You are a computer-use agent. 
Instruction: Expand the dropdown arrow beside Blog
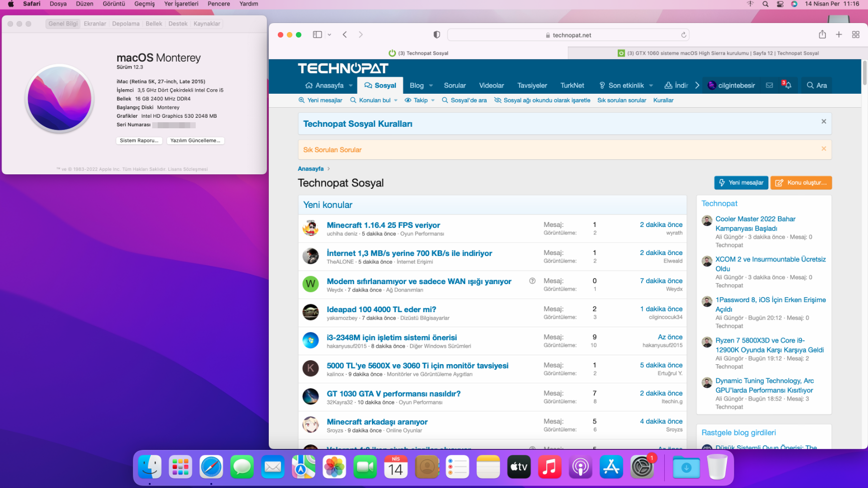point(431,86)
